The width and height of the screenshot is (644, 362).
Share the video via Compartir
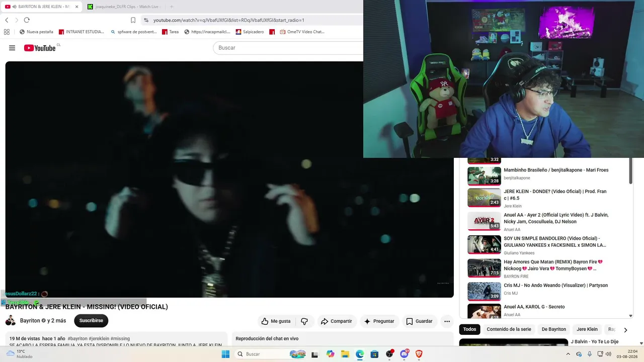(x=337, y=321)
